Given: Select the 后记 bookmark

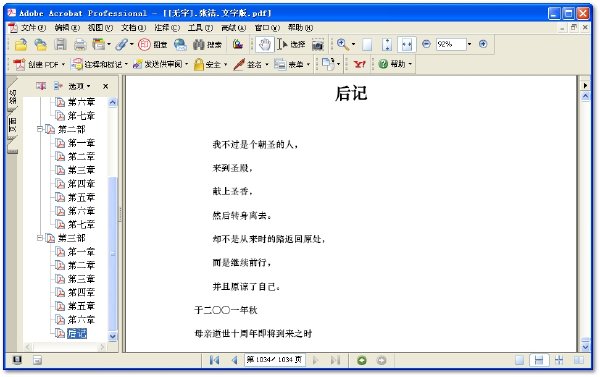Looking at the screenshot, I should click(x=77, y=333).
